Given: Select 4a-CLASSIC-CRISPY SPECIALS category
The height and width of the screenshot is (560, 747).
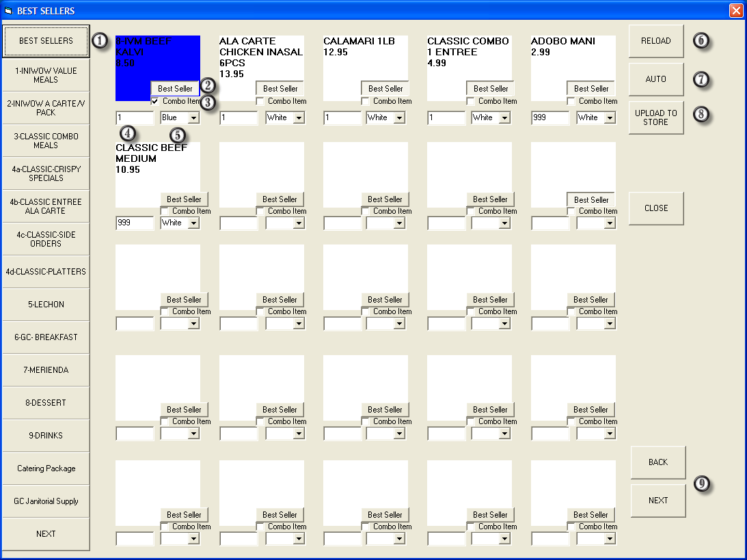Looking at the screenshot, I should tap(46, 174).
